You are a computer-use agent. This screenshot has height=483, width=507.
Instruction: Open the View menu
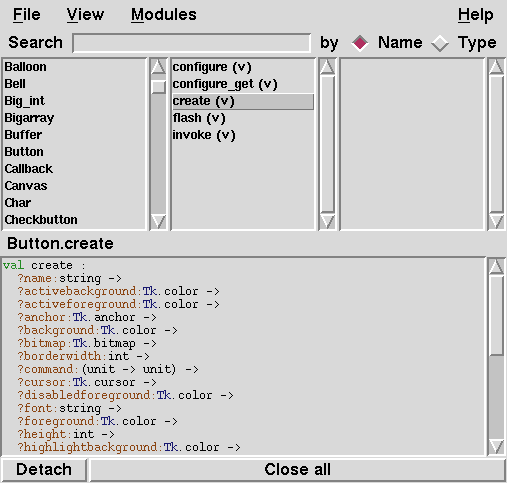(85, 15)
